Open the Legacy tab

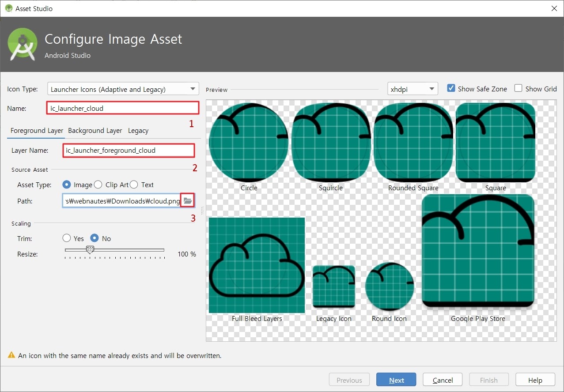click(x=138, y=131)
